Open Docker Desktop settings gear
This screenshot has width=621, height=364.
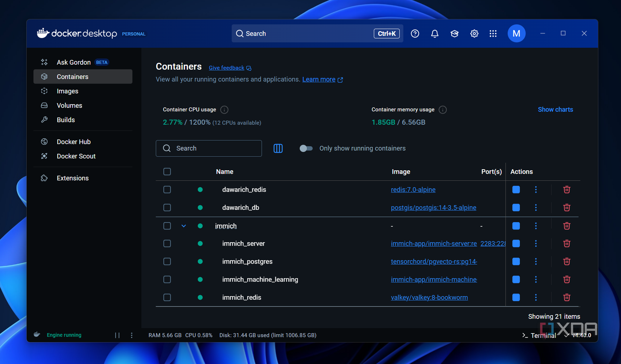pos(474,34)
